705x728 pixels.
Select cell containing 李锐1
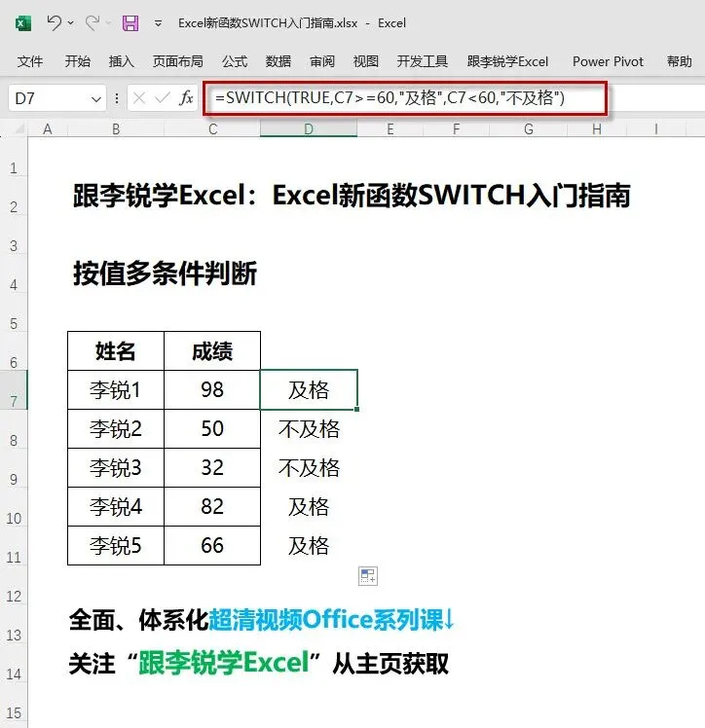point(116,390)
